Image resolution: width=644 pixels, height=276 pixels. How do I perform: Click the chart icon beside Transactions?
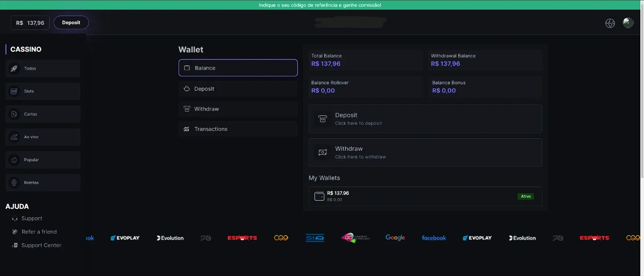pyautogui.click(x=187, y=129)
